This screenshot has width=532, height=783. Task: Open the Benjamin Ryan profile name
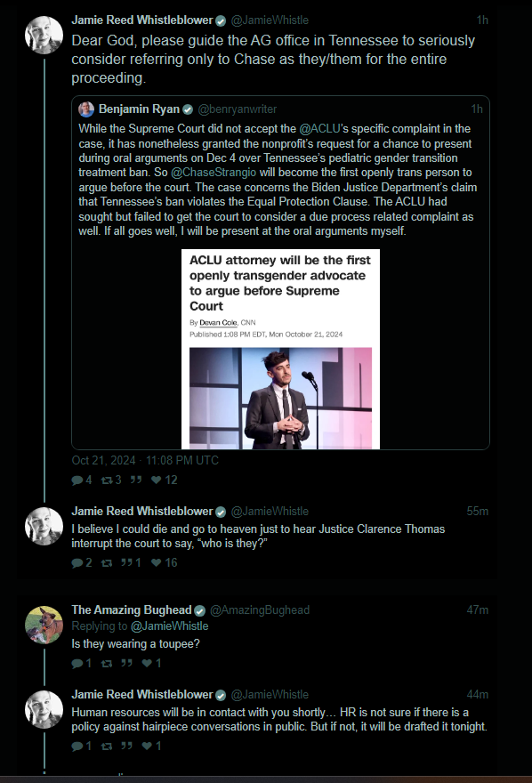(139, 109)
